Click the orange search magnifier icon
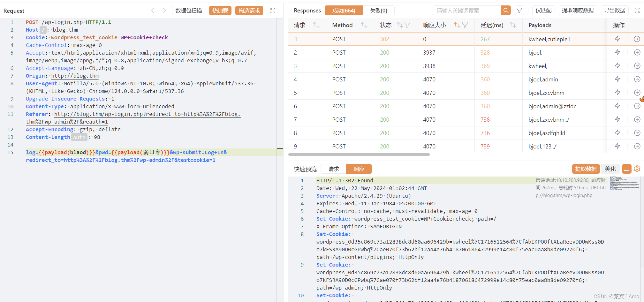644x302 pixels. tap(506, 10)
